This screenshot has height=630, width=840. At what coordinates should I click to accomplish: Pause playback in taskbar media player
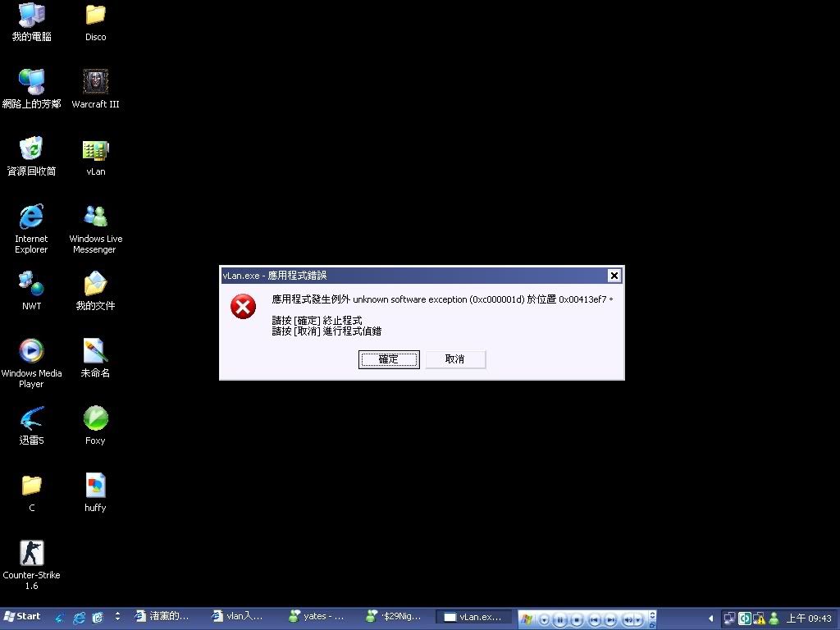point(560,619)
